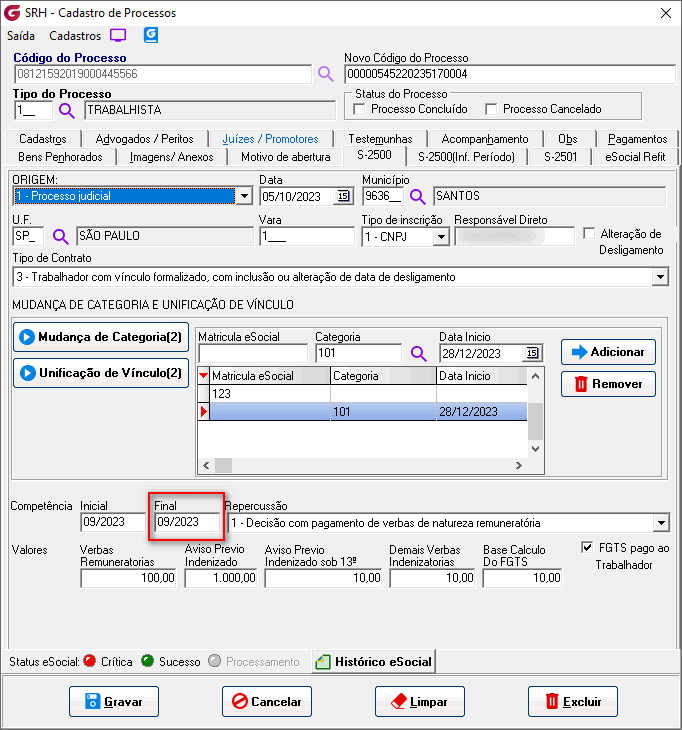Screen dimensions: 682x730
Task: Open calendar picker for Data Inicio
Action: click(532, 353)
